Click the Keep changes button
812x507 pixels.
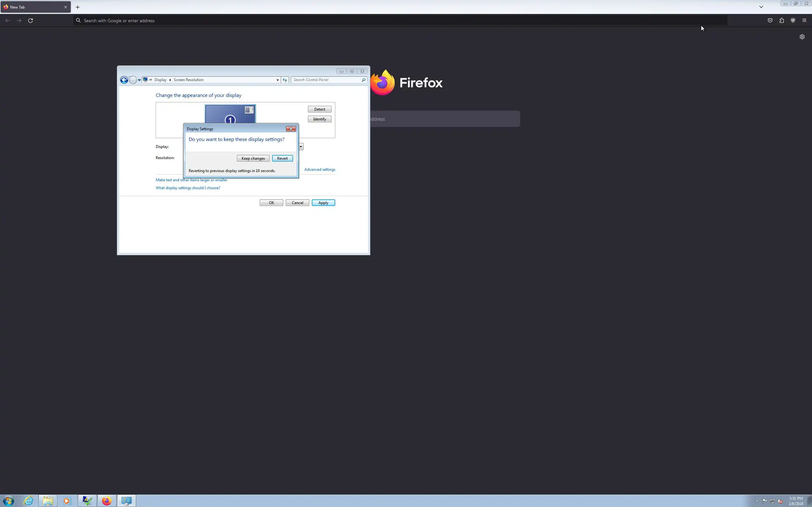pyautogui.click(x=253, y=158)
